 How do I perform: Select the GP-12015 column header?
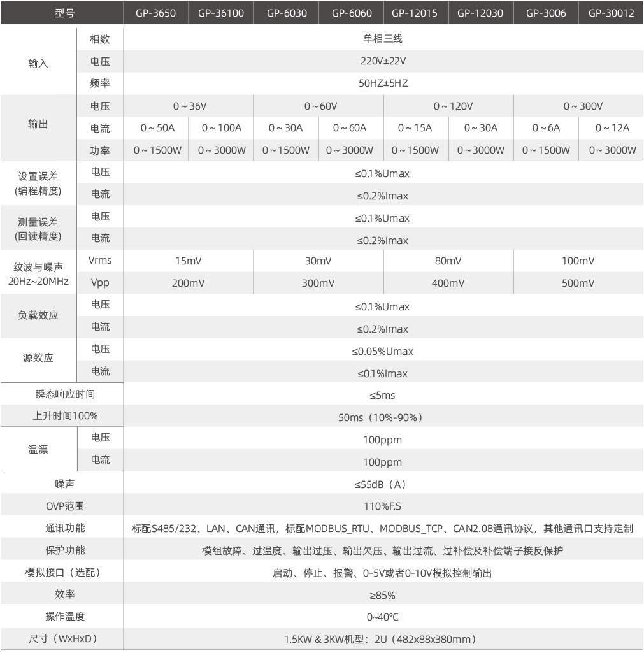(415, 13)
